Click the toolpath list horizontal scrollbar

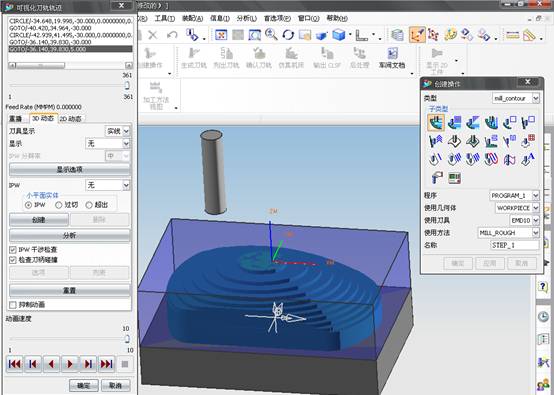click(70, 65)
